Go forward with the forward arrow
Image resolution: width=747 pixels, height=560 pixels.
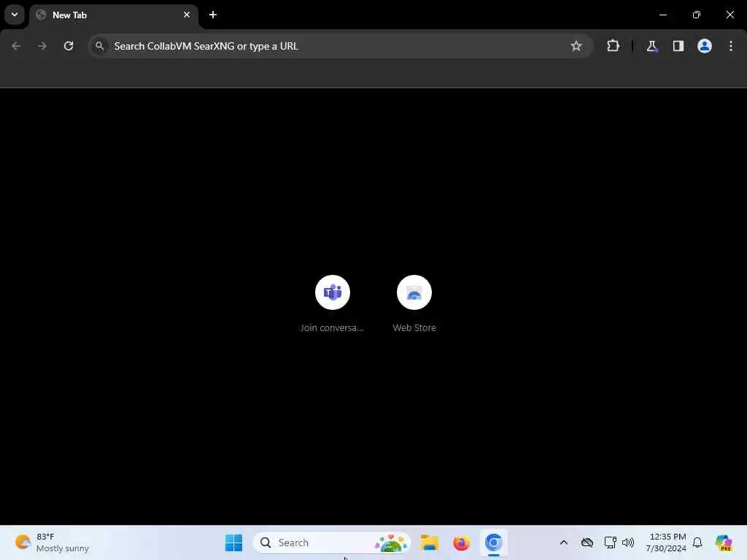click(x=42, y=46)
